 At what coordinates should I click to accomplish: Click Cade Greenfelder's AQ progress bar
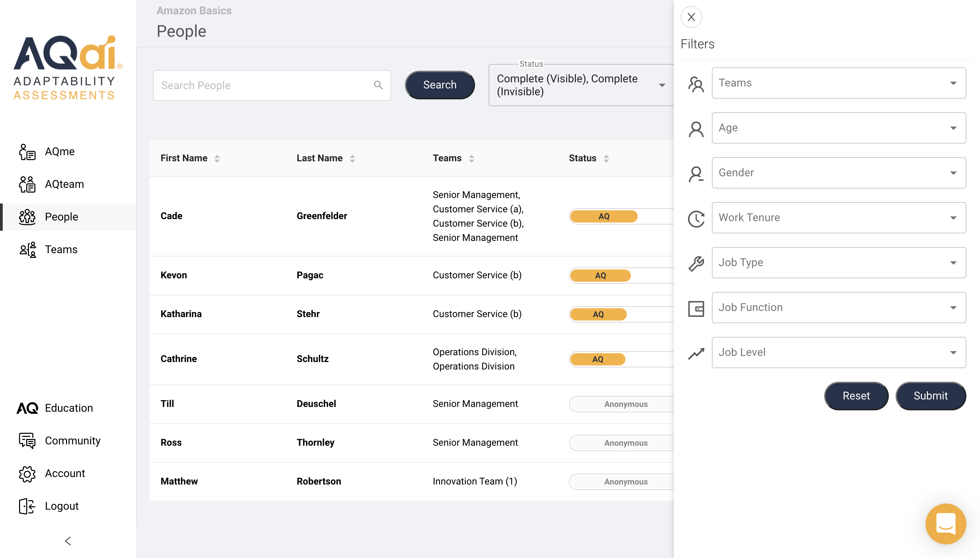[x=604, y=216]
